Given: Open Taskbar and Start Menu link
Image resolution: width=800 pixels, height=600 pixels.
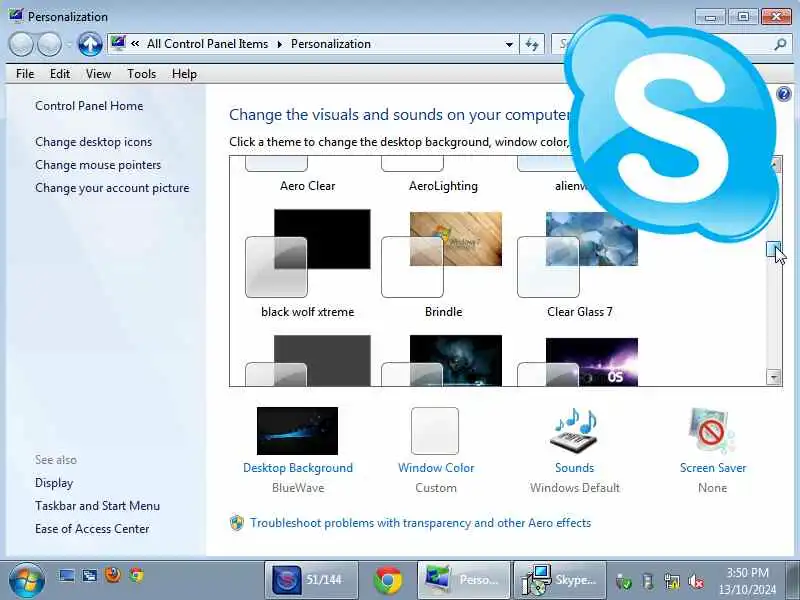Looking at the screenshot, I should (97, 506).
